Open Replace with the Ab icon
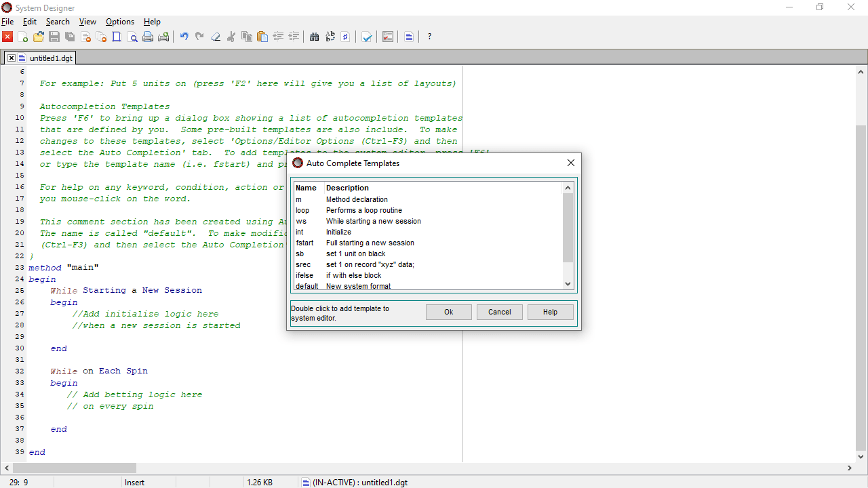This screenshot has width=868, height=488. (330, 37)
